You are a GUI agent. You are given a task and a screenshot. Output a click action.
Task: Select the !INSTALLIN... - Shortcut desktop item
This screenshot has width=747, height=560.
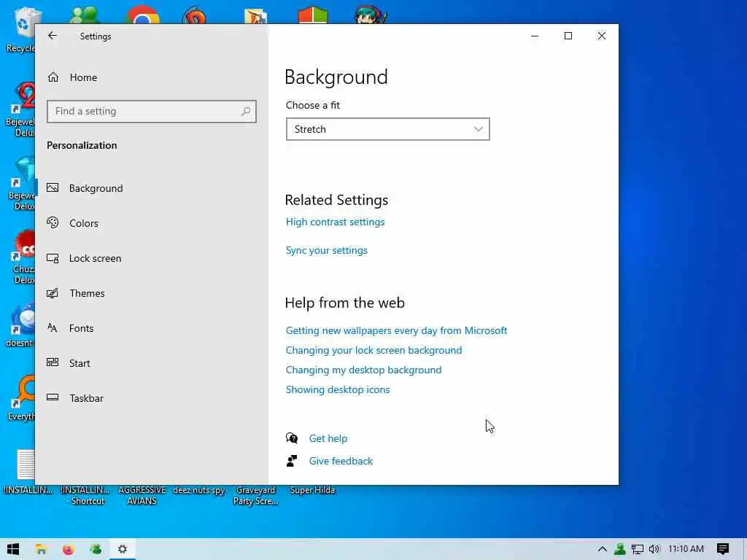pyautogui.click(x=85, y=495)
